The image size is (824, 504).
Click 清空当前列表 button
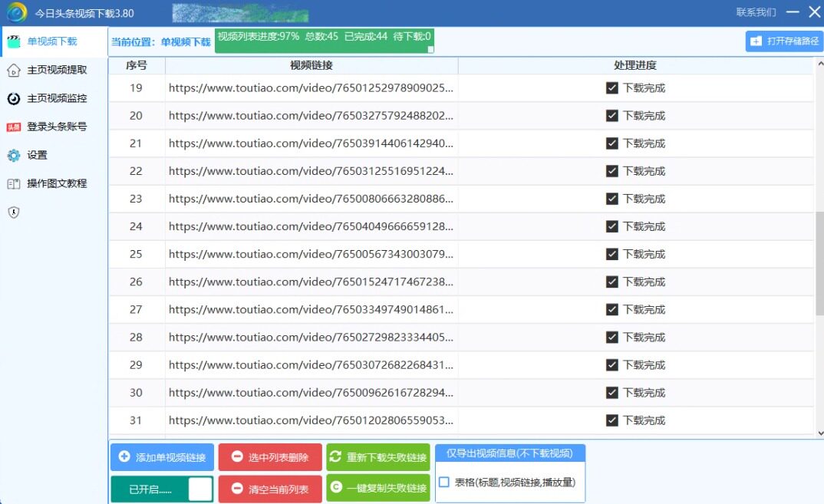click(x=270, y=489)
